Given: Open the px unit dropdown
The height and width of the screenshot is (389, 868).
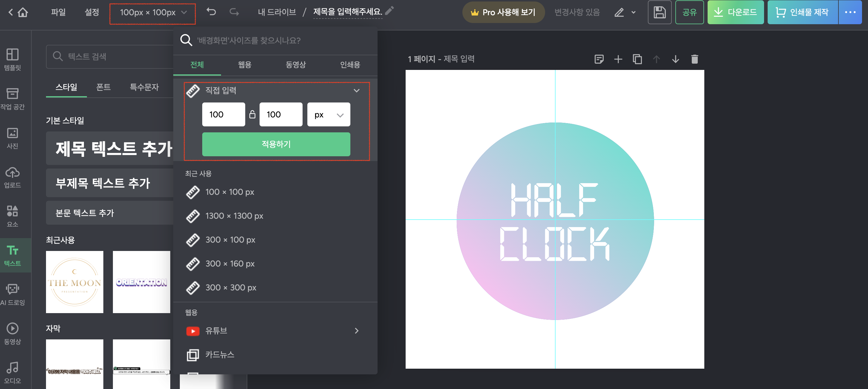Looking at the screenshot, I should pos(329,115).
